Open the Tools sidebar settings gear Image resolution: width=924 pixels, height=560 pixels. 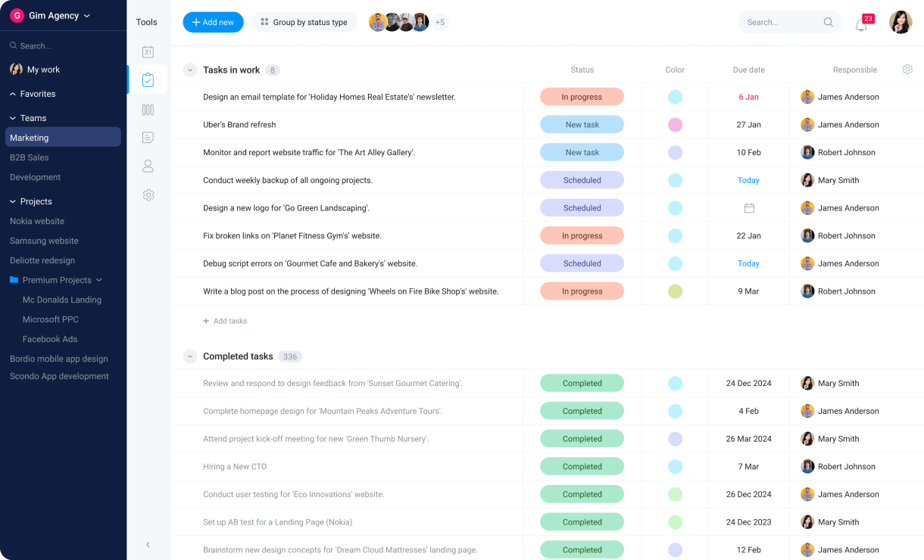point(148,194)
